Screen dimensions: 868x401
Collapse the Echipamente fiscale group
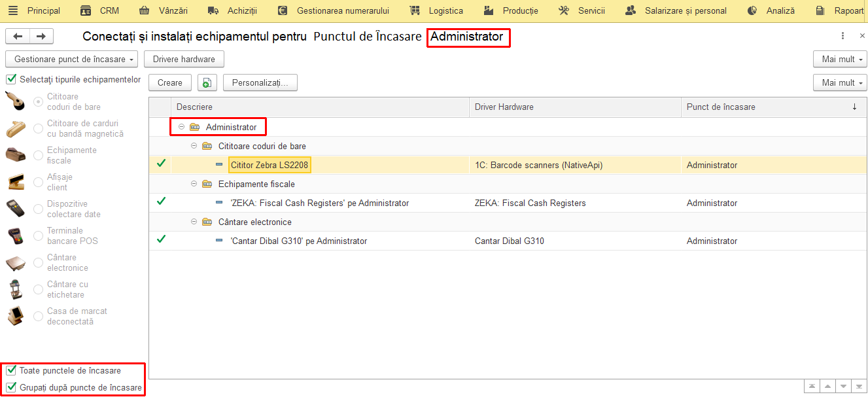[194, 184]
